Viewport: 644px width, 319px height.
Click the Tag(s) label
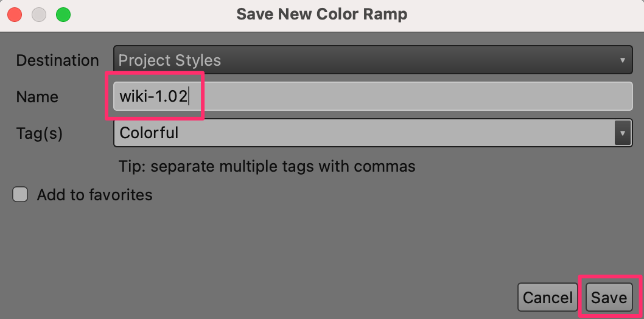(40, 133)
